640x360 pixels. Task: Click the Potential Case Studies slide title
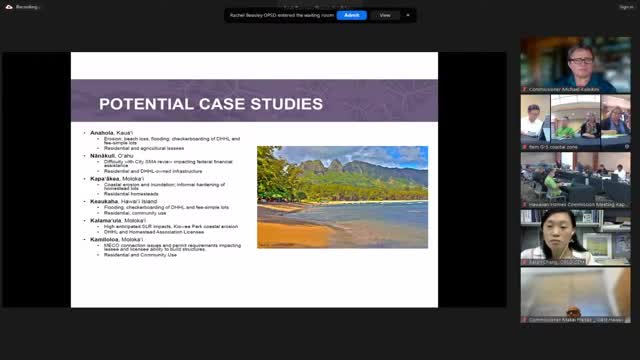(211, 104)
